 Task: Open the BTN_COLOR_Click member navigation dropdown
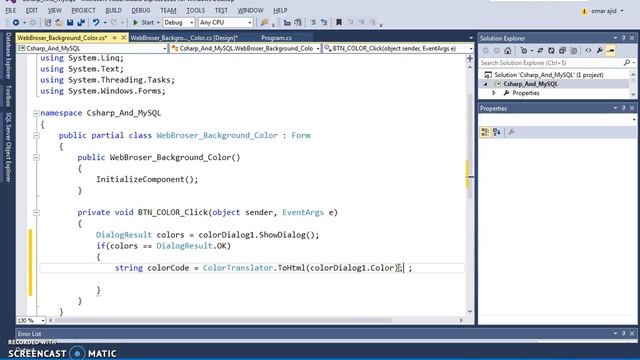pos(398,49)
